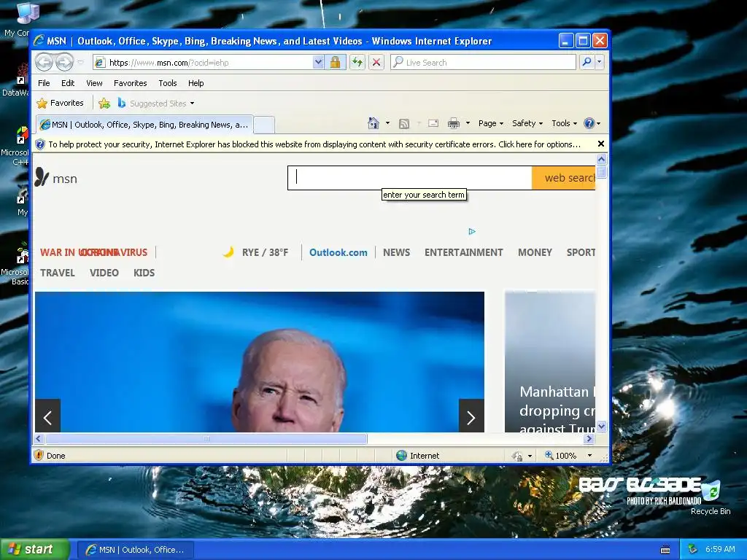The image size is (747, 560).
Task: Open the recent pages dropdown beside Forward
Action: click(80, 63)
